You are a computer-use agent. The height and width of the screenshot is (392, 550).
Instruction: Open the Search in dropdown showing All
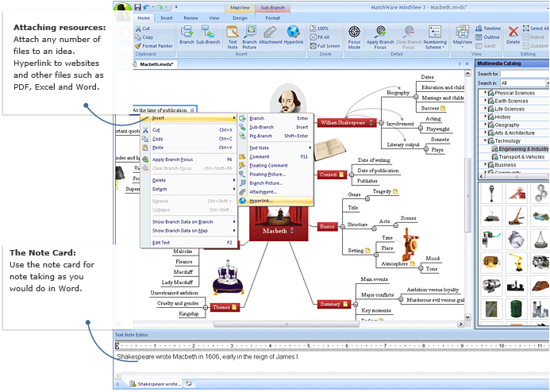point(524,83)
